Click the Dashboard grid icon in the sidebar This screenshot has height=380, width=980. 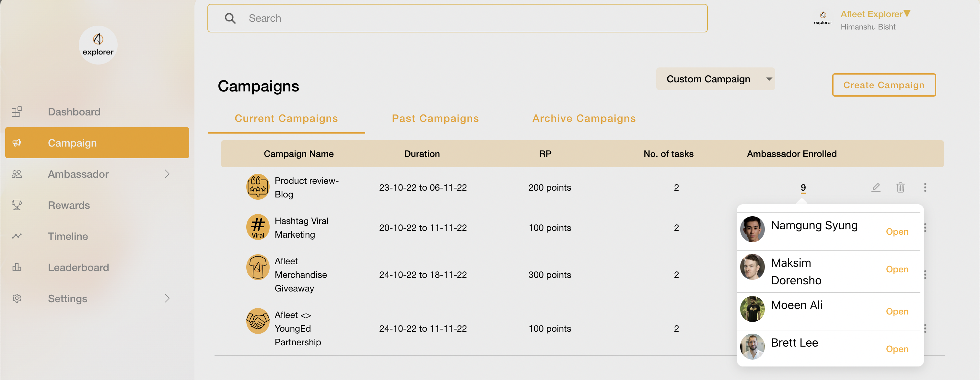17,112
